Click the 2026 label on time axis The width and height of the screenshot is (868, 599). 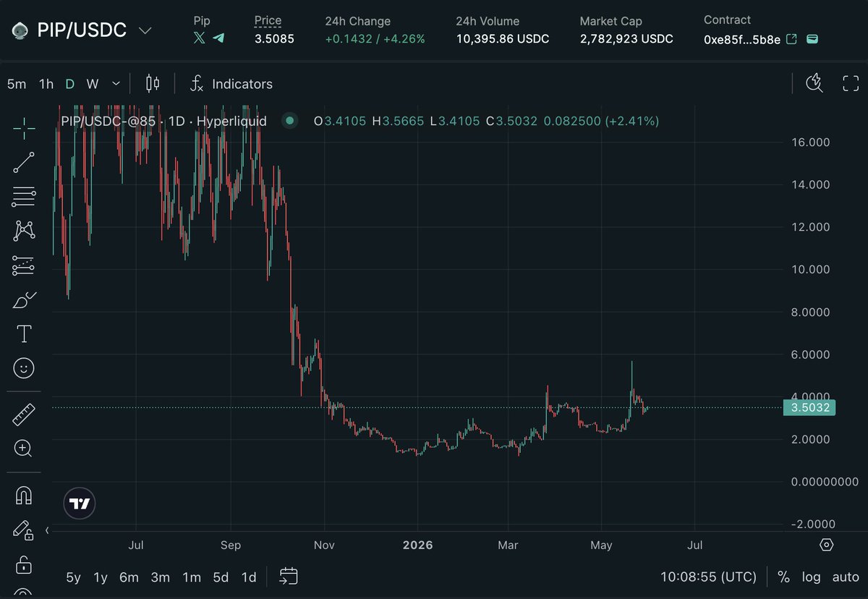(x=417, y=545)
